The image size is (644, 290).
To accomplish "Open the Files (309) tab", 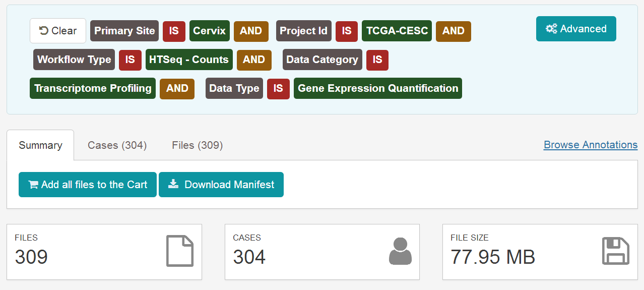I will [x=197, y=145].
